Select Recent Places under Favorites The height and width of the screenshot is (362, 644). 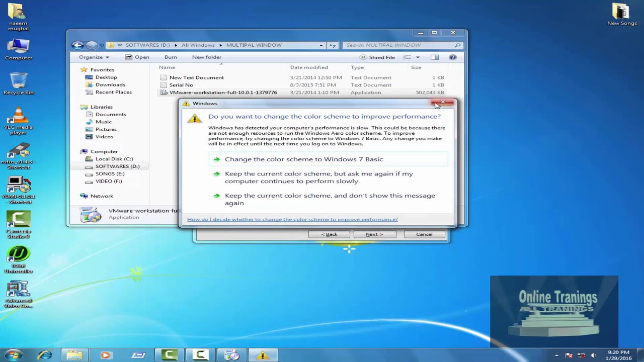tap(113, 93)
